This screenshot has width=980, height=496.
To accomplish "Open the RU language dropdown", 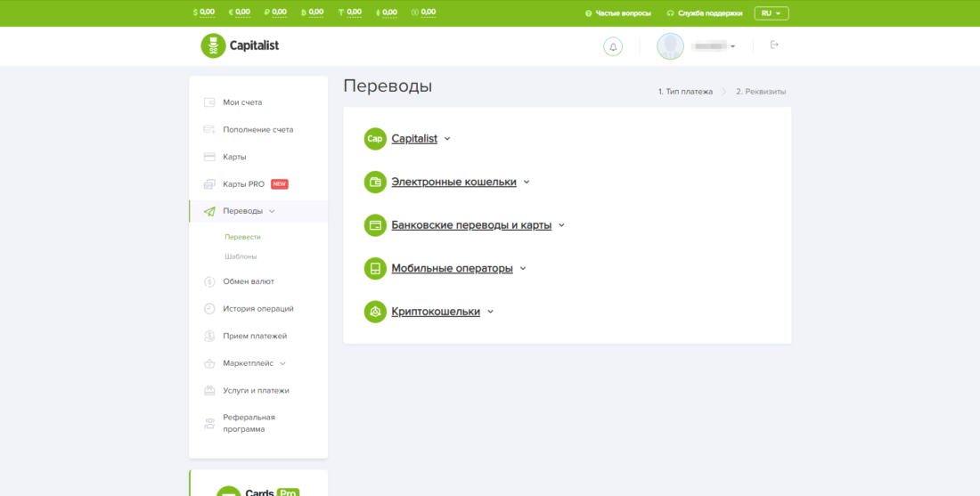I will pos(771,13).
